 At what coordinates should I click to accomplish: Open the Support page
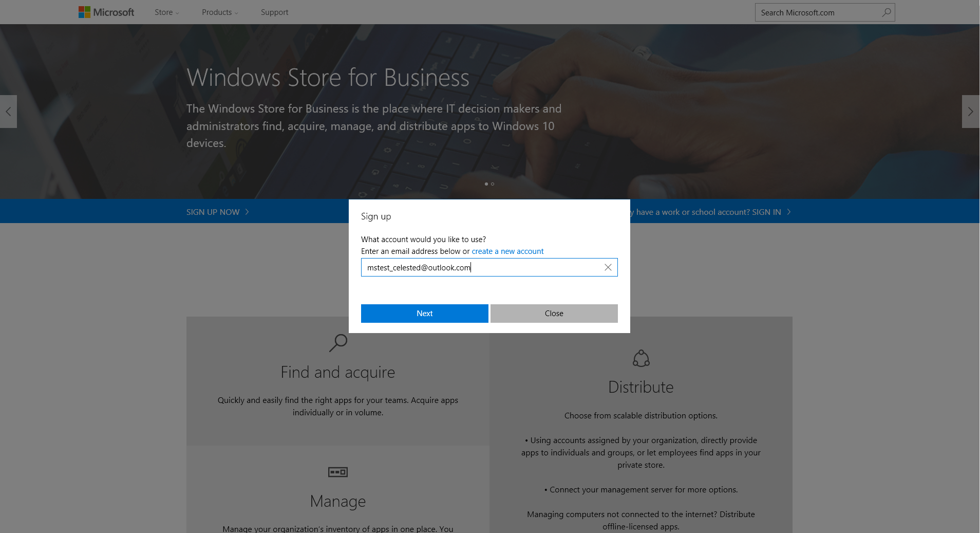click(274, 12)
